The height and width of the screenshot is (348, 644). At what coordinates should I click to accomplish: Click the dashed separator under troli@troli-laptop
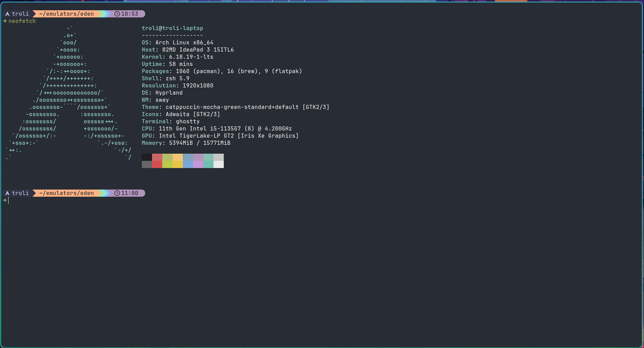click(173, 36)
